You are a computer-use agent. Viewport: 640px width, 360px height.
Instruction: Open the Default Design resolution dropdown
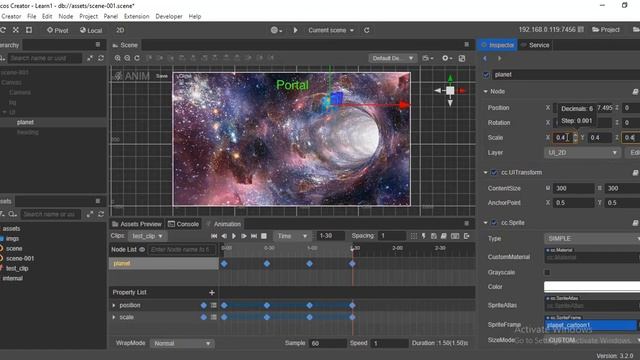[x=392, y=58]
